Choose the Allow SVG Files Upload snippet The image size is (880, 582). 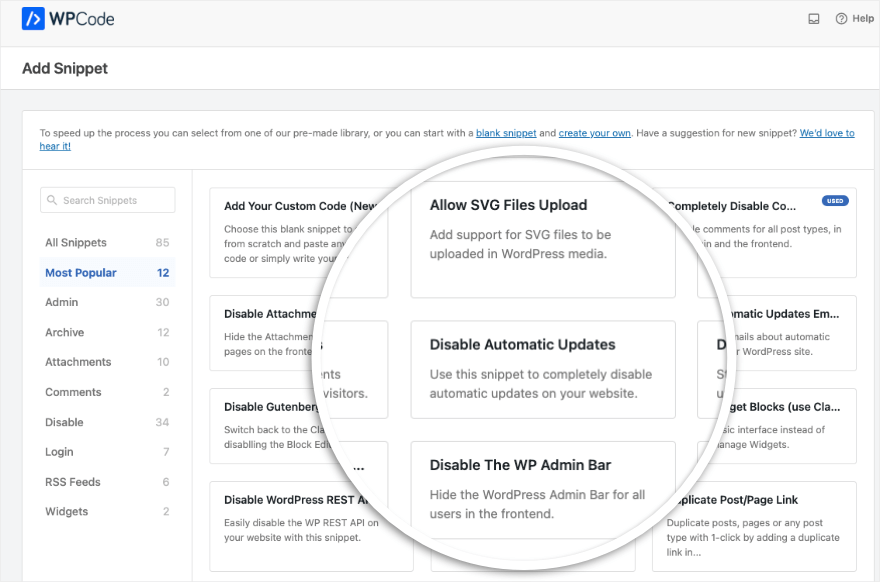pyautogui.click(x=543, y=240)
